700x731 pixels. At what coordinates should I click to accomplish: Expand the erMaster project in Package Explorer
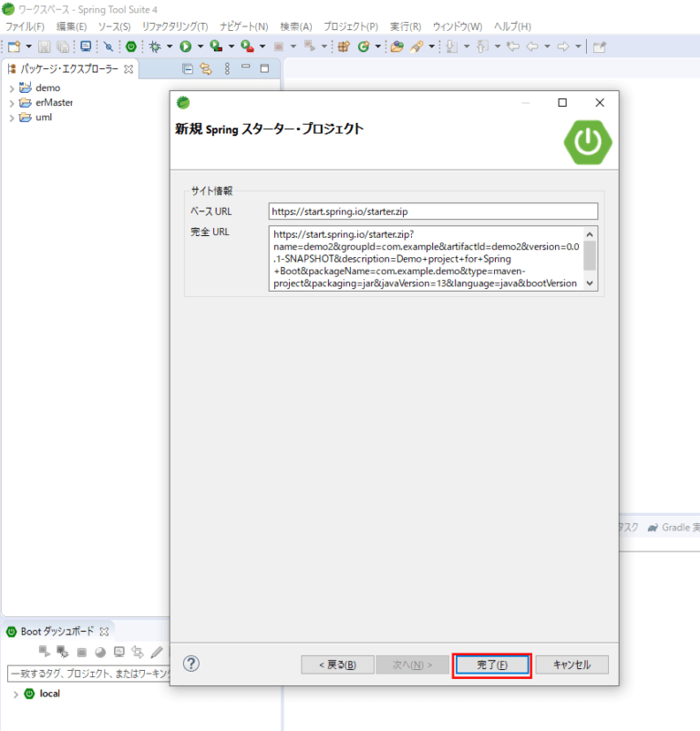[x=12, y=102]
